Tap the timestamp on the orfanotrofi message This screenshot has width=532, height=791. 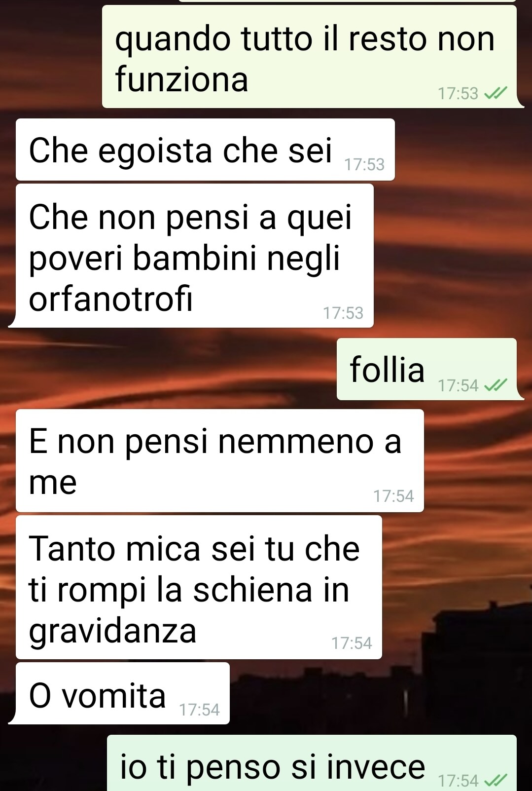point(343,313)
